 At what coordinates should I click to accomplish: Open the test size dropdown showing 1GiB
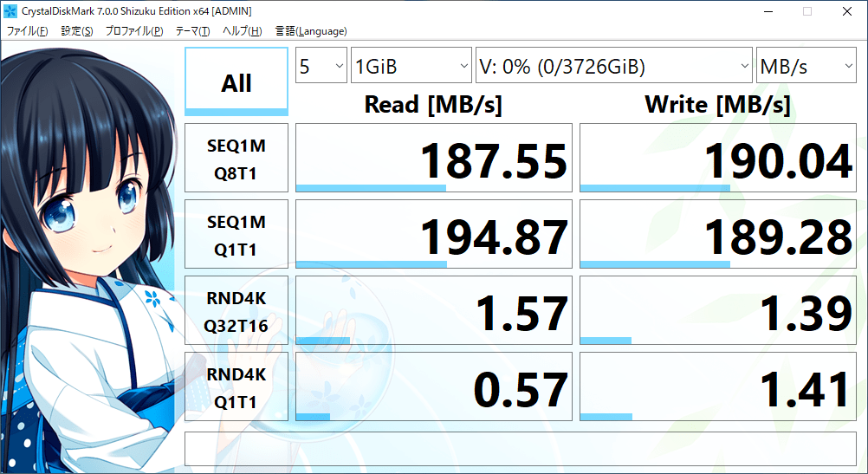(x=411, y=65)
